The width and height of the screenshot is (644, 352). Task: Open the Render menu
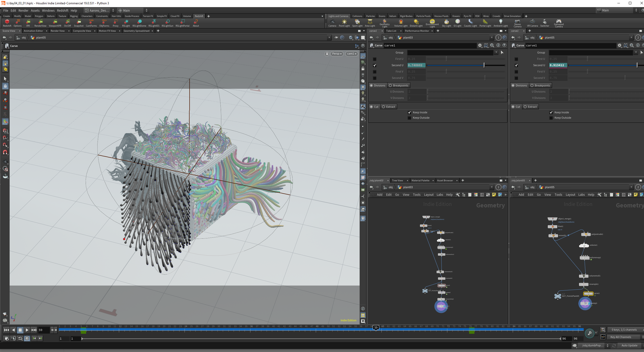coord(23,10)
